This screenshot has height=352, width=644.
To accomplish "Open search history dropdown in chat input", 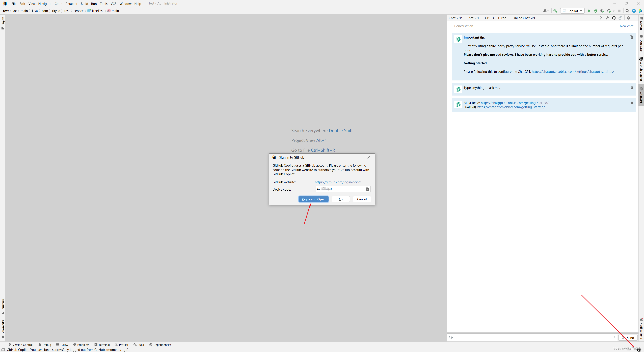I will click(451, 338).
